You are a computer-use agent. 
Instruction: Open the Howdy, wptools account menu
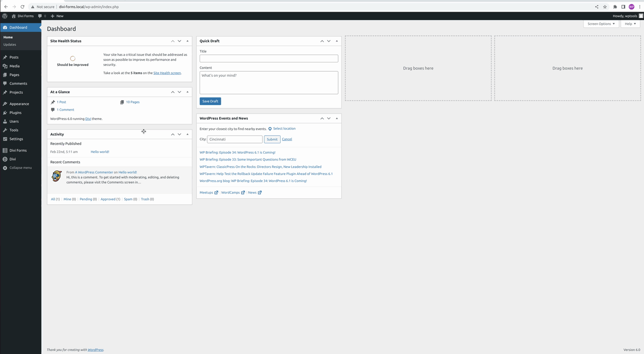point(627,16)
